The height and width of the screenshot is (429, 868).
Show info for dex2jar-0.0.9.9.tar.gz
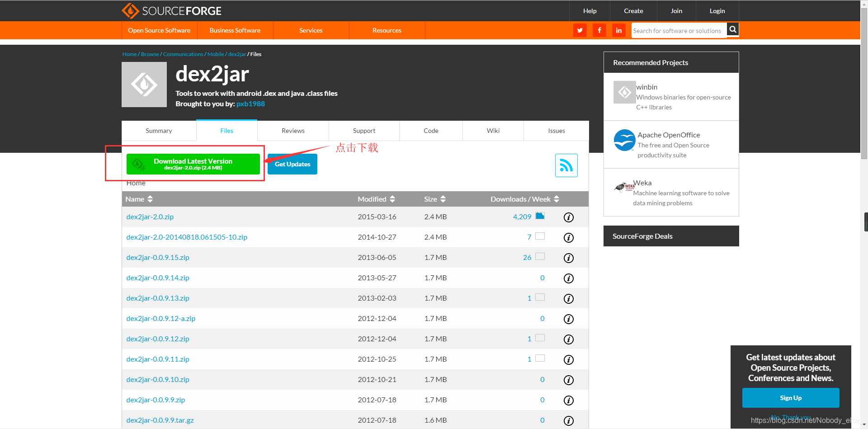[569, 421]
